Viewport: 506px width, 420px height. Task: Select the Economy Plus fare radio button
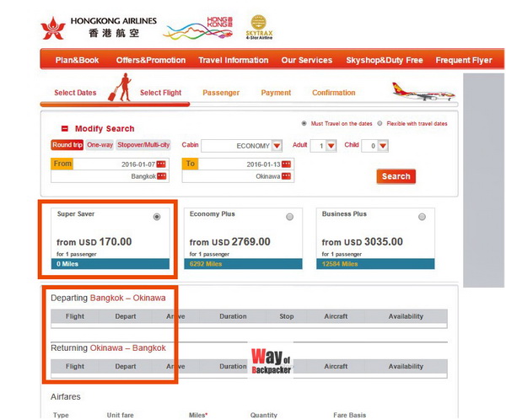(290, 217)
